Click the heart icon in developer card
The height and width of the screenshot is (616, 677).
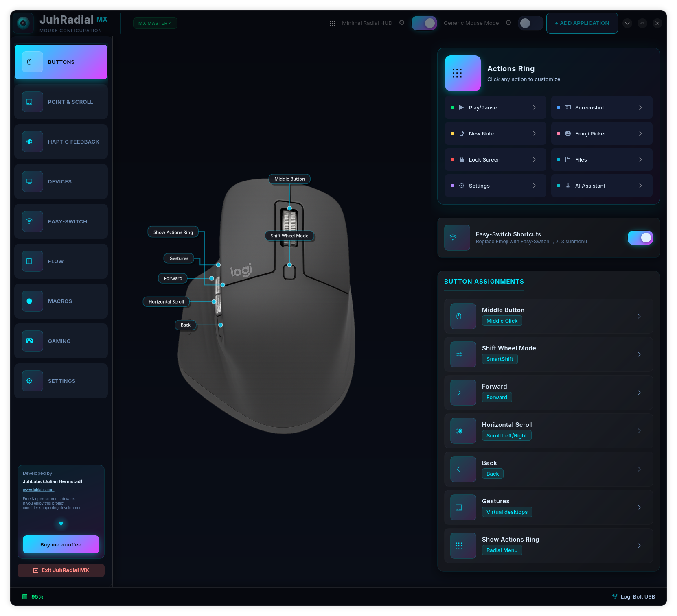61,524
